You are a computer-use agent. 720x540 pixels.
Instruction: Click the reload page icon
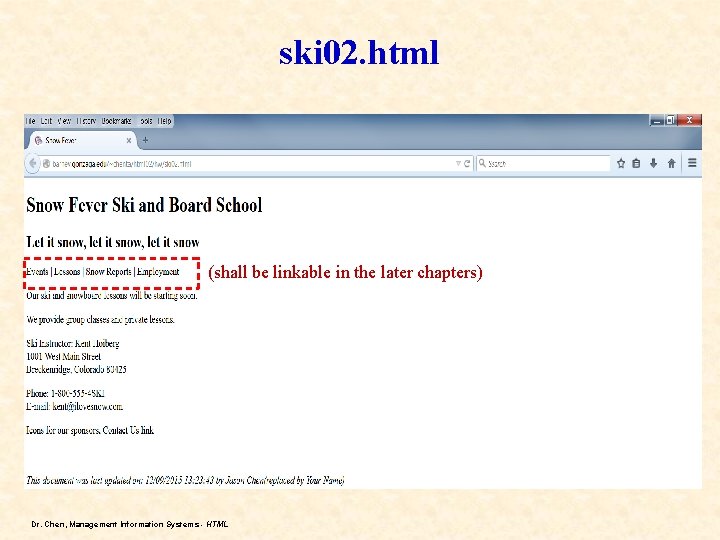coord(467,163)
